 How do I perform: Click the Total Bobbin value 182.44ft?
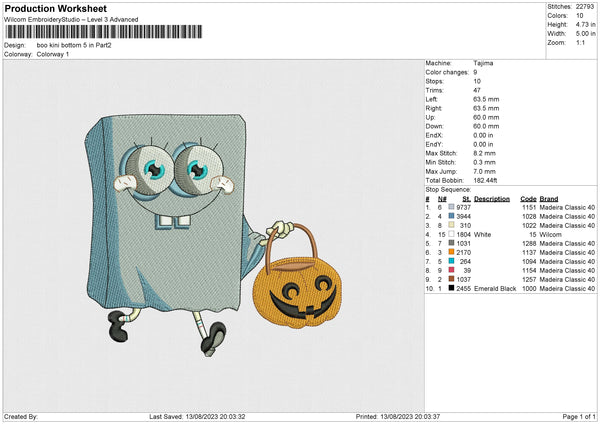point(485,180)
